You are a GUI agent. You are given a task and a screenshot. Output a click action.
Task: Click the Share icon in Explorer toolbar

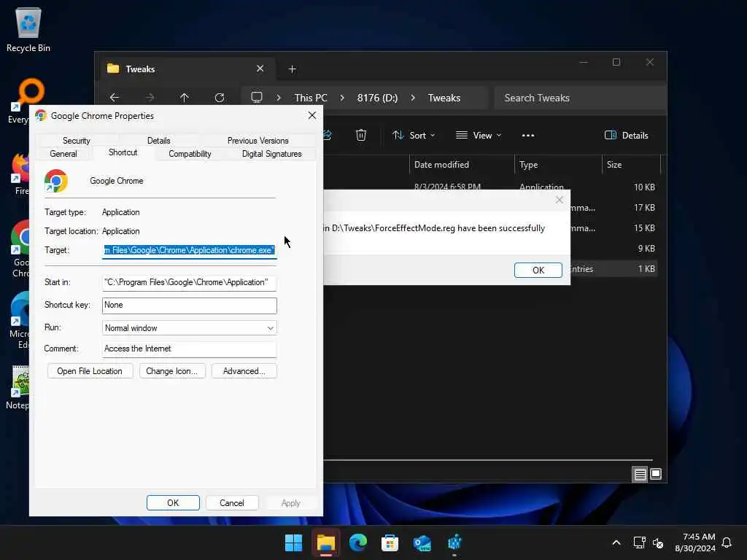pyautogui.click(x=328, y=135)
